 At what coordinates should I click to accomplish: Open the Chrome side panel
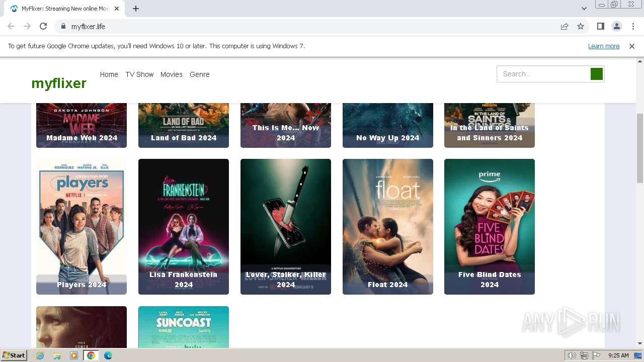tap(601, 27)
